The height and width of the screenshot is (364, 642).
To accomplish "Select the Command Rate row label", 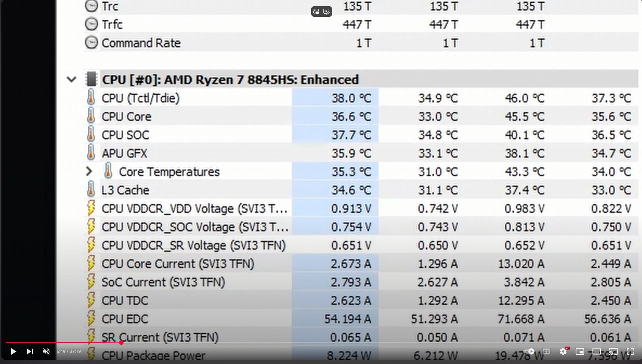I will [141, 43].
